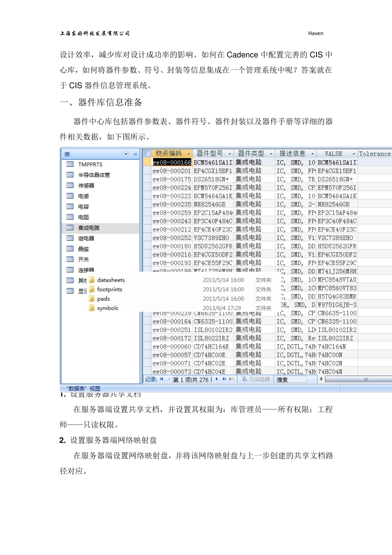Select the Tolerance column header
The image size is (392, 555).
pos(375,154)
